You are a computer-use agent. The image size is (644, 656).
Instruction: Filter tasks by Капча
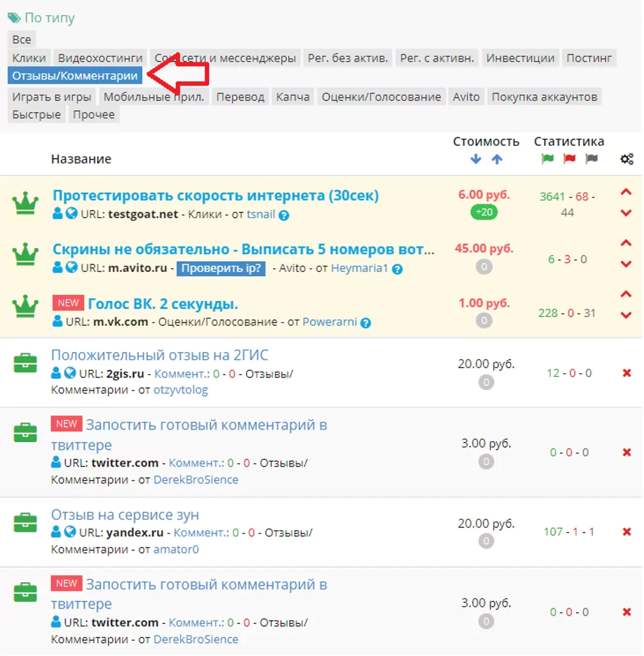293,97
